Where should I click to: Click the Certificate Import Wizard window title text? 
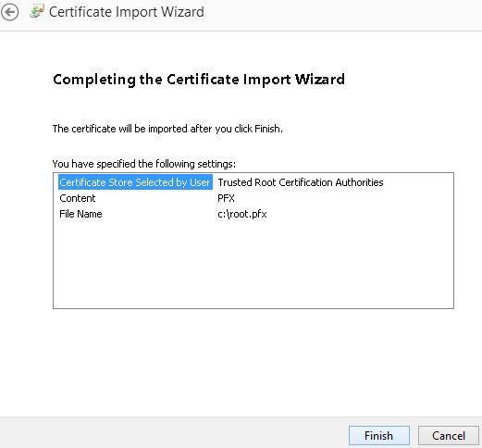127,12
